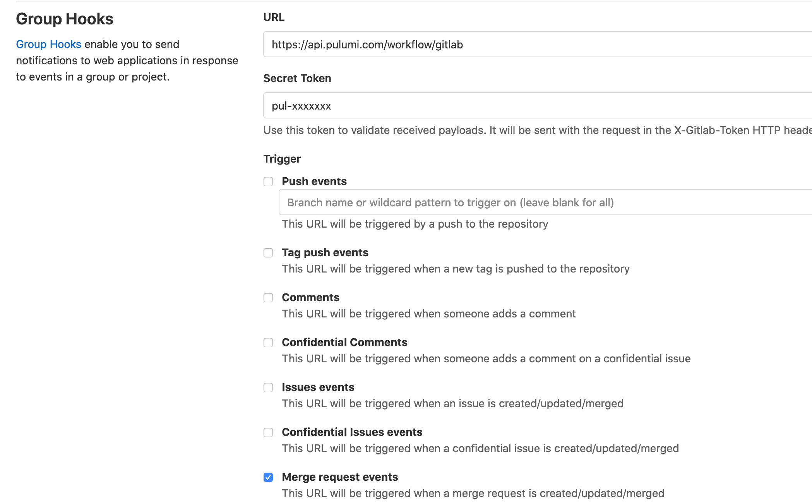Enable the Issues events checkbox
This screenshot has height=504, width=812.
pyautogui.click(x=268, y=387)
